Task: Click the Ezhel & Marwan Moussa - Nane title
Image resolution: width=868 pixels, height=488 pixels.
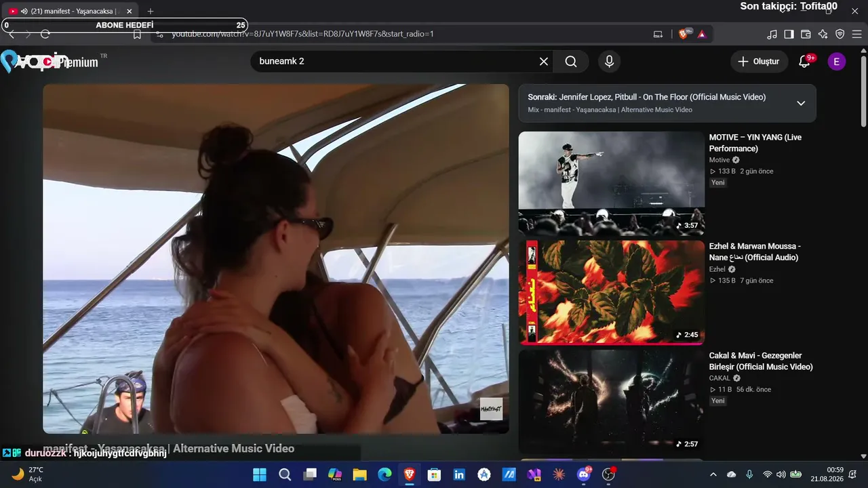Action: [x=755, y=252]
